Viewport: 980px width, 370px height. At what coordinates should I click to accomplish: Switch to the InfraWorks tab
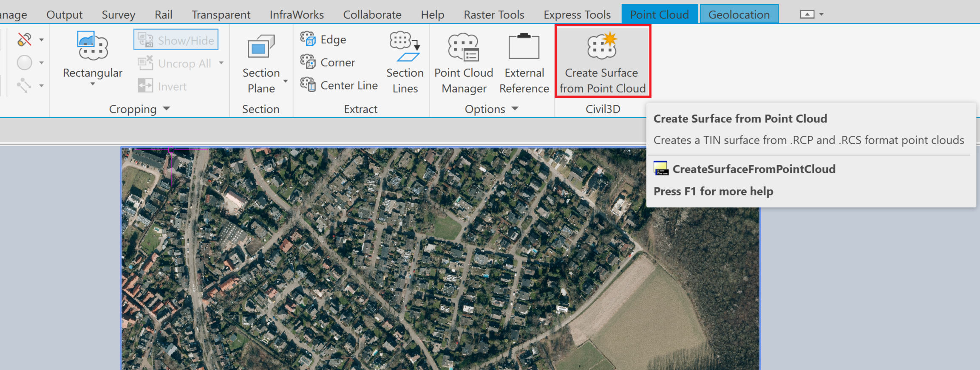(x=297, y=14)
